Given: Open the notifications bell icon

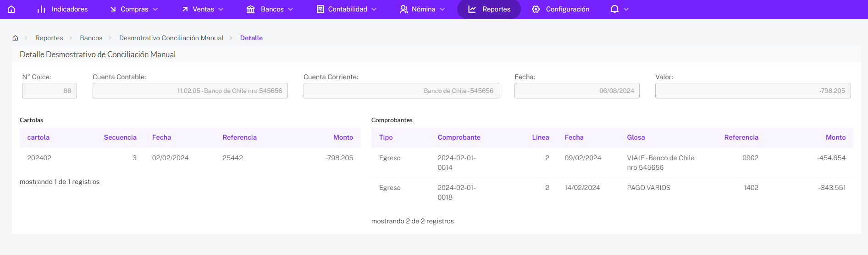Looking at the screenshot, I should tap(614, 9).
